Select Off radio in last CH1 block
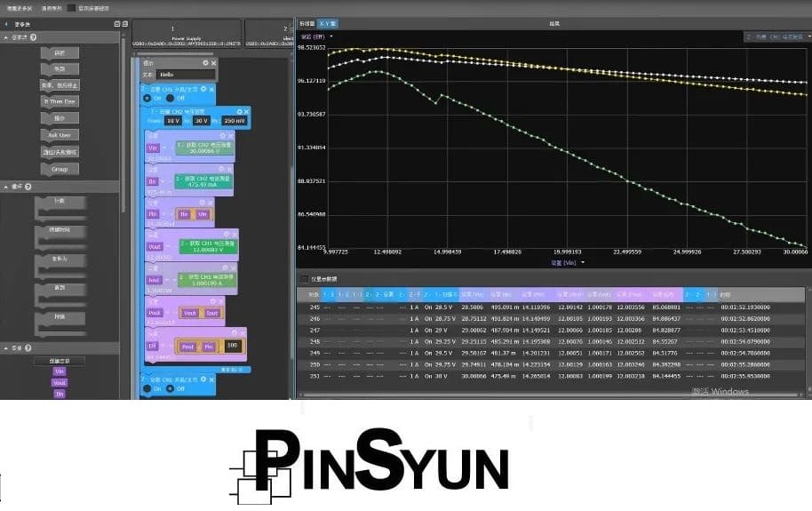Image resolution: width=812 pixels, height=511 pixels. click(170, 388)
